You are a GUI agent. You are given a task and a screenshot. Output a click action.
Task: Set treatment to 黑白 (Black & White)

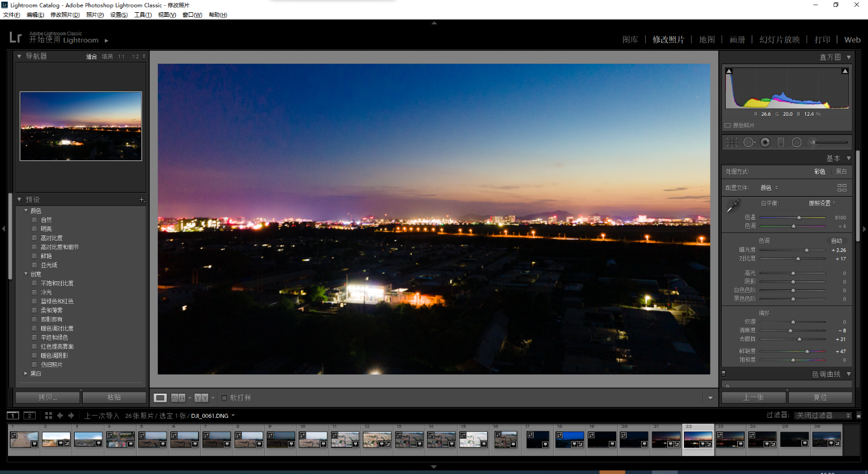click(841, 172)
